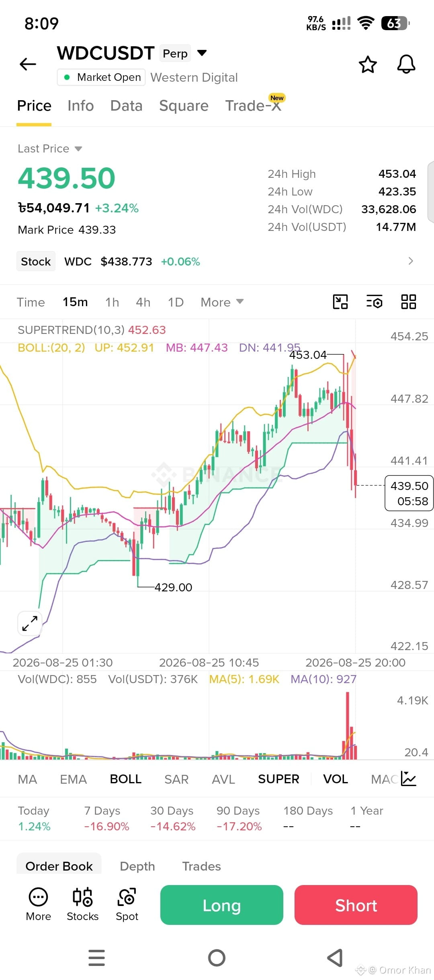Switch to the Trade-X tab
The image size is (434, 980).
[253, 106]
